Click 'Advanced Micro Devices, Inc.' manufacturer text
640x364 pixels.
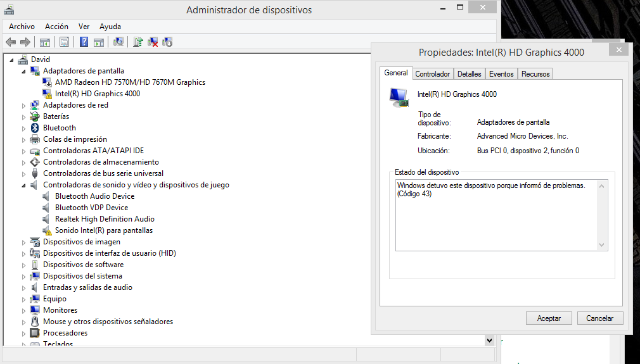(x=522, y=136)
